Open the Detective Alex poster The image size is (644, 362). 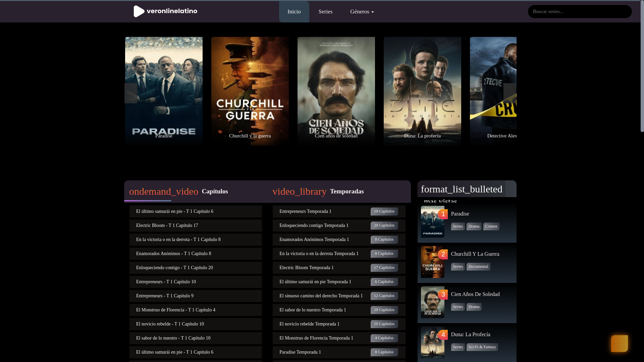(493, 91)
